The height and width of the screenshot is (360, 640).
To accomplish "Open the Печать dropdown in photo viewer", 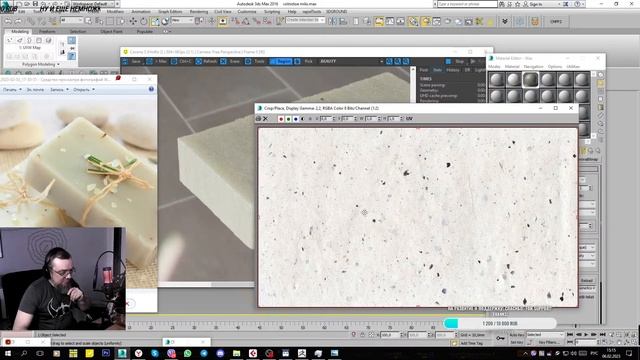I will click(x=12, y=89).
